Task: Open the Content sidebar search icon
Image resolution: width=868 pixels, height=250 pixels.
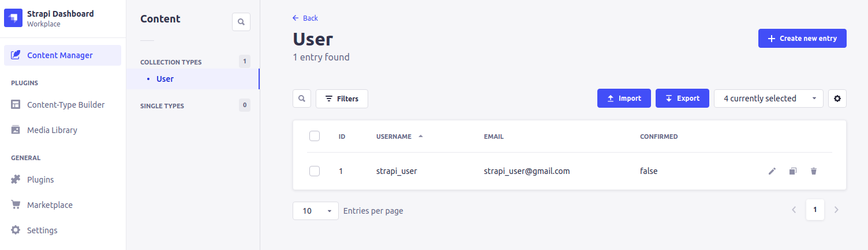Action: click(241, 22)
